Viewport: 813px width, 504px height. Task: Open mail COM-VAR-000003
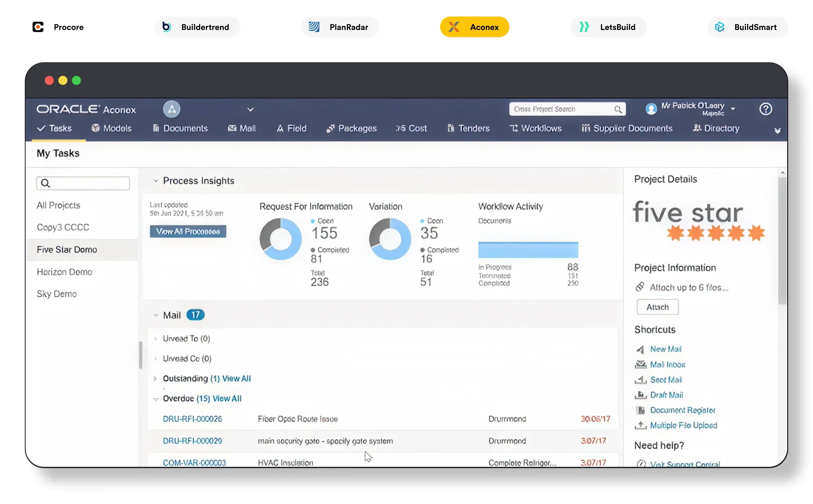(x=194, y=463)
